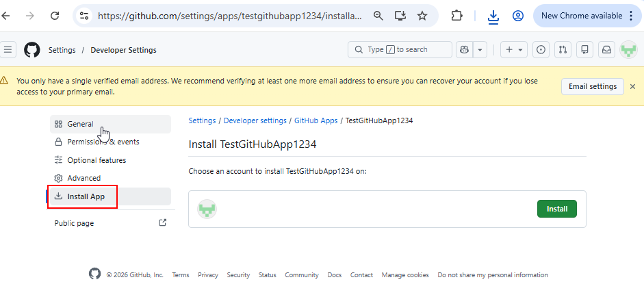Open the GitHub hamburger navigation menu
Image resolution: width=644 pixels, height=308 pixels.
point(8,50)
